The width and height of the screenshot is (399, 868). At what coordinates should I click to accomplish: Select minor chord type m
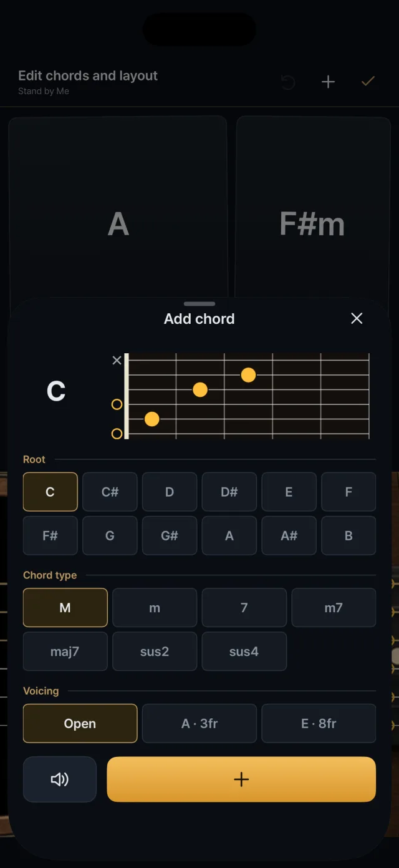(155, 608)
